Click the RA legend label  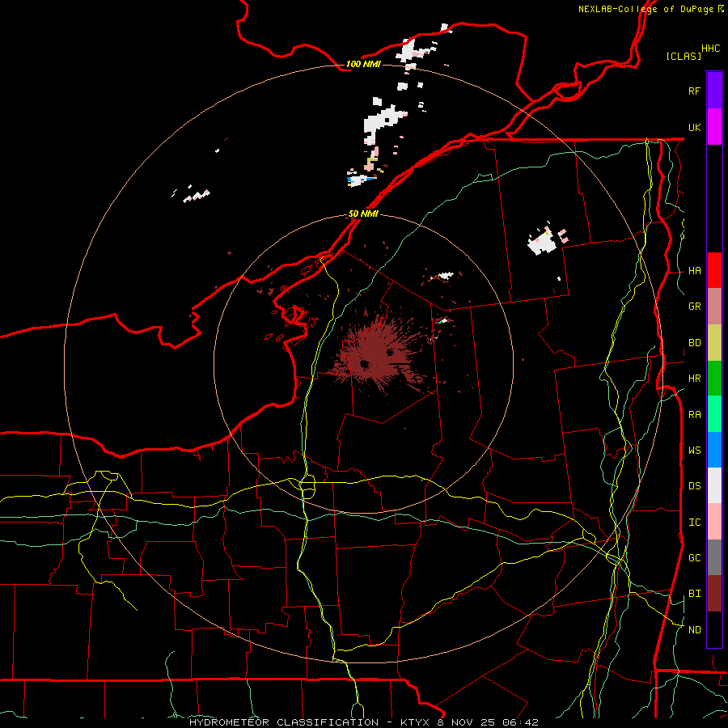point(694,415)
